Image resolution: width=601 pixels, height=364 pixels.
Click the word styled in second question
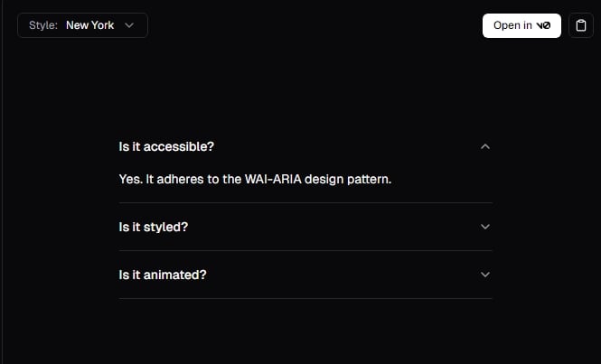(x=165, y=228)
